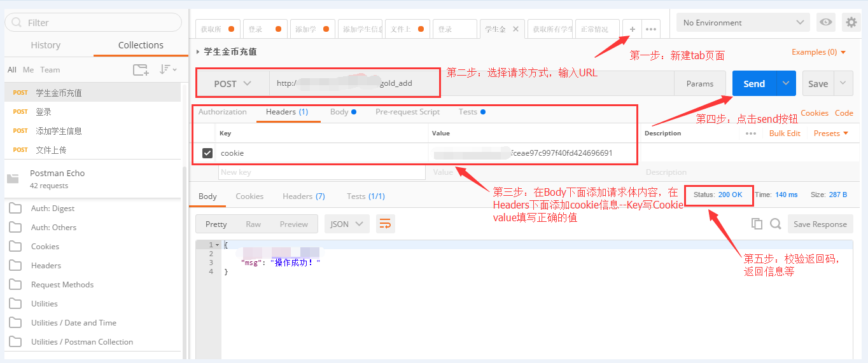
Task: Open the Tests (1/1) response tab
Action: 366,196
